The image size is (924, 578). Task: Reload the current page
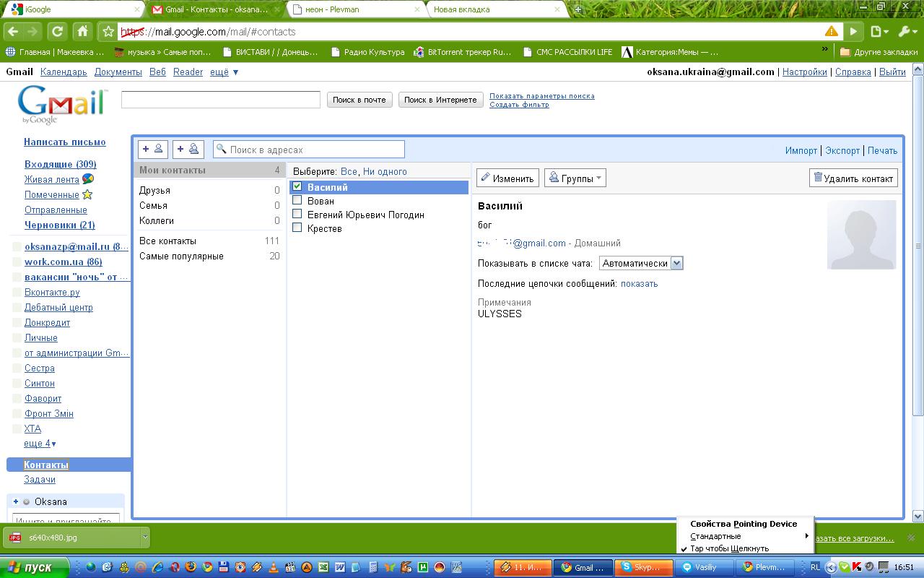(x=58, y=32)
